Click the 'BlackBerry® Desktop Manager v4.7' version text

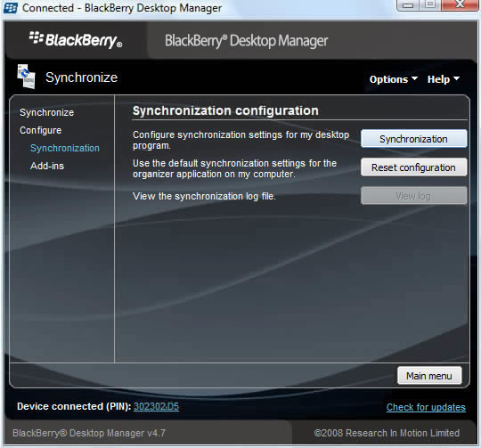[x=89, y=433]
